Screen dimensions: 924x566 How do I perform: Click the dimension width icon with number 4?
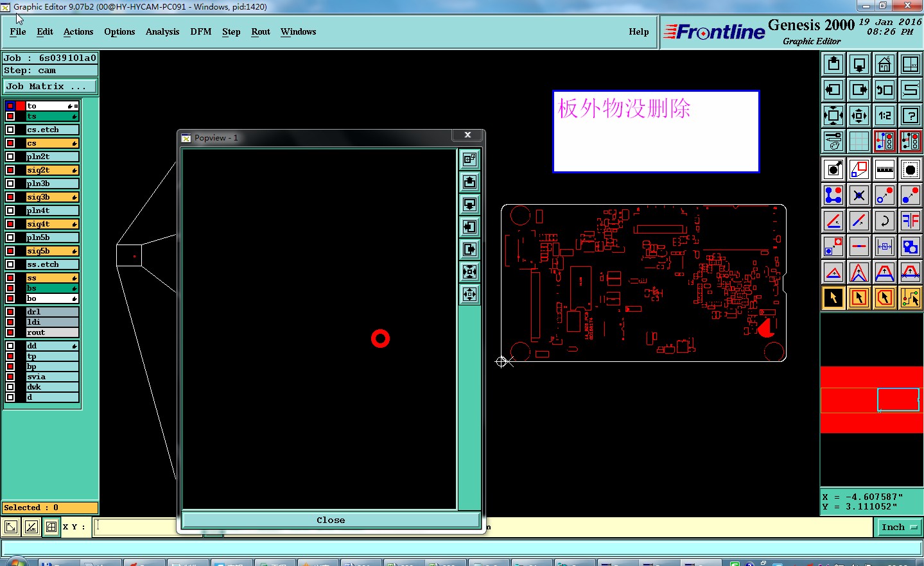tap(885, 246)
